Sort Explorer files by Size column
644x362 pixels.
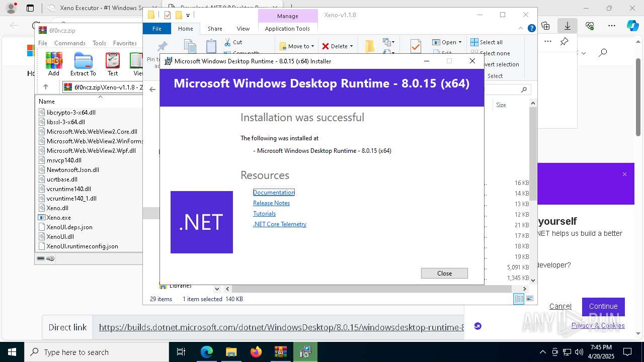(x=501, y=105)
